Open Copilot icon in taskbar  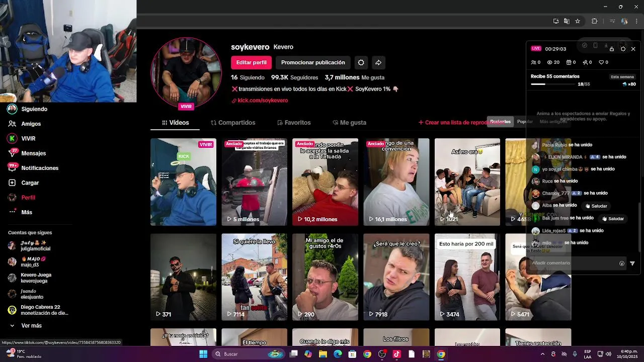coord(308,354)
